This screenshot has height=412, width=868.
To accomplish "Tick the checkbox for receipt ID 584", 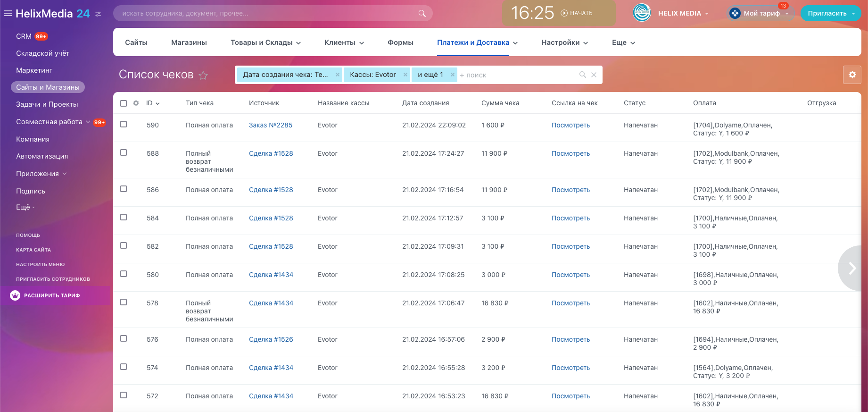I will coord(124,217).
